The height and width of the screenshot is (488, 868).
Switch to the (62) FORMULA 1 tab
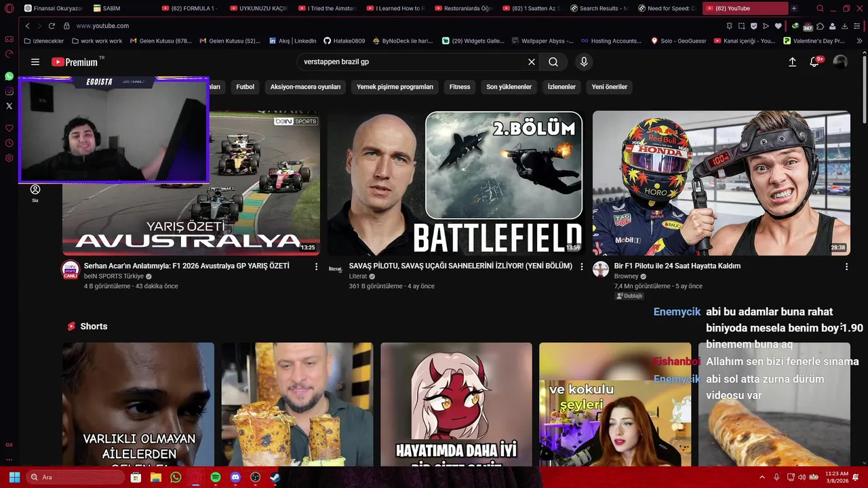coord(189,8)
